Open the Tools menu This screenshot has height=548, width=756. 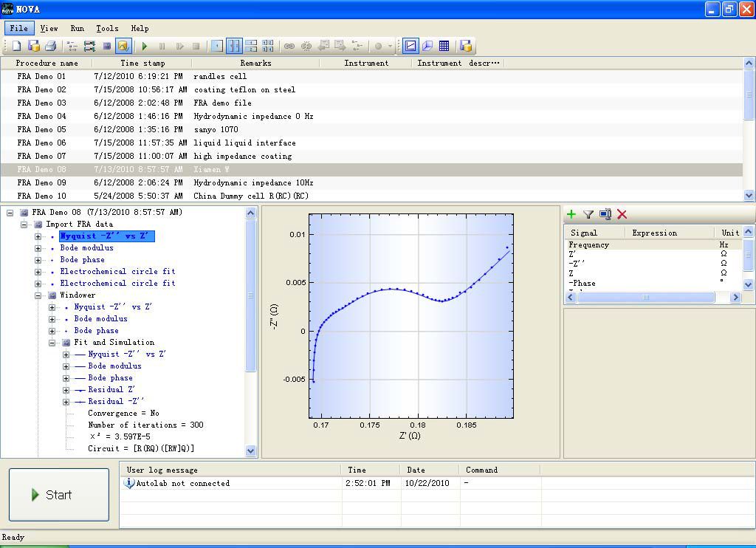pyautogui.click(x=107, y=28)
